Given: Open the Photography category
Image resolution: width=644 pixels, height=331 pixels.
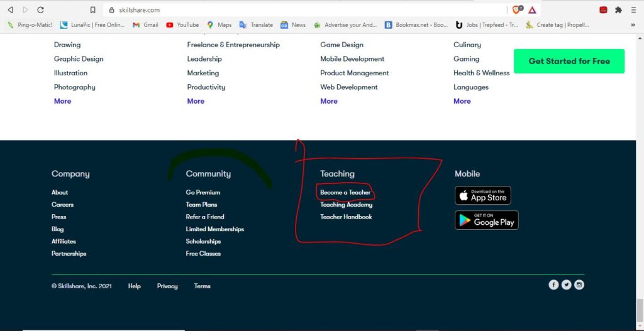Looking at the screenshot, I should 75,87.
